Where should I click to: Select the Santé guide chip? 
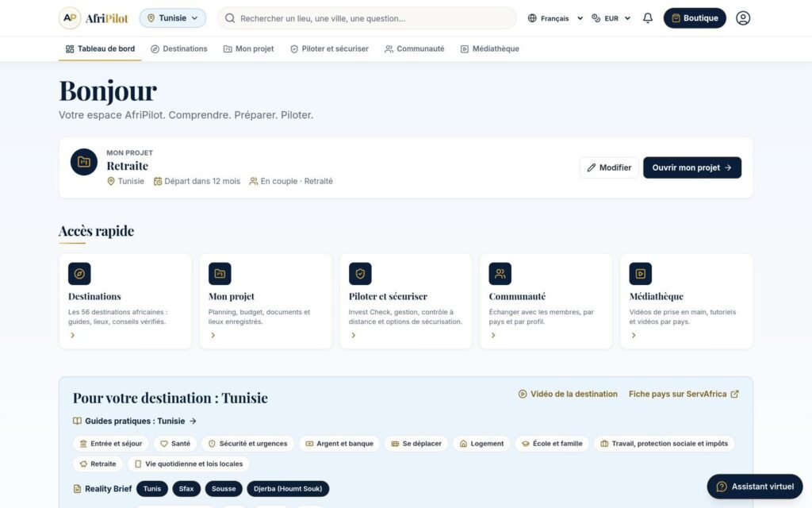coord(175,444)
